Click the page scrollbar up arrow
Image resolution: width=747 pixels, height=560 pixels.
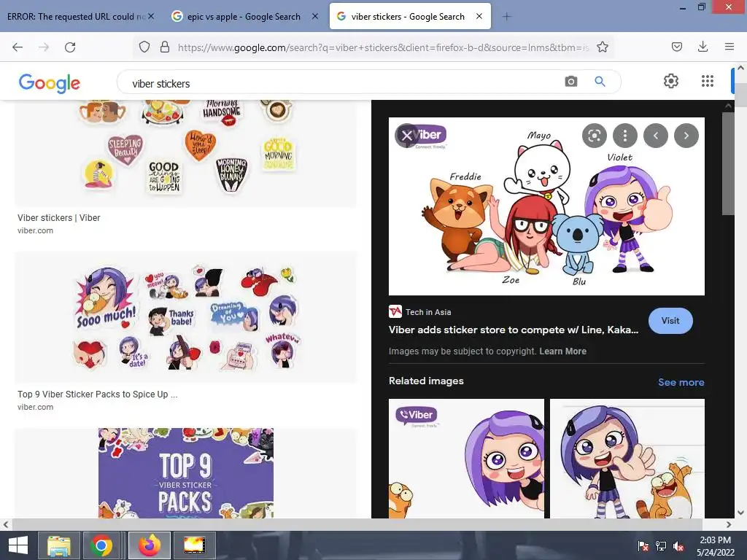coord(741,68)
